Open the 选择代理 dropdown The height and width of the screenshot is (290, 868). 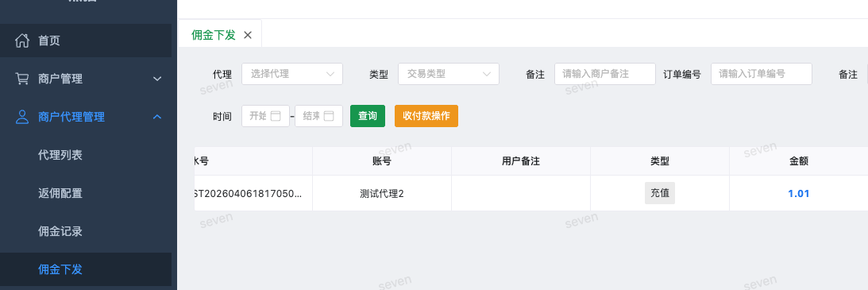292,74
